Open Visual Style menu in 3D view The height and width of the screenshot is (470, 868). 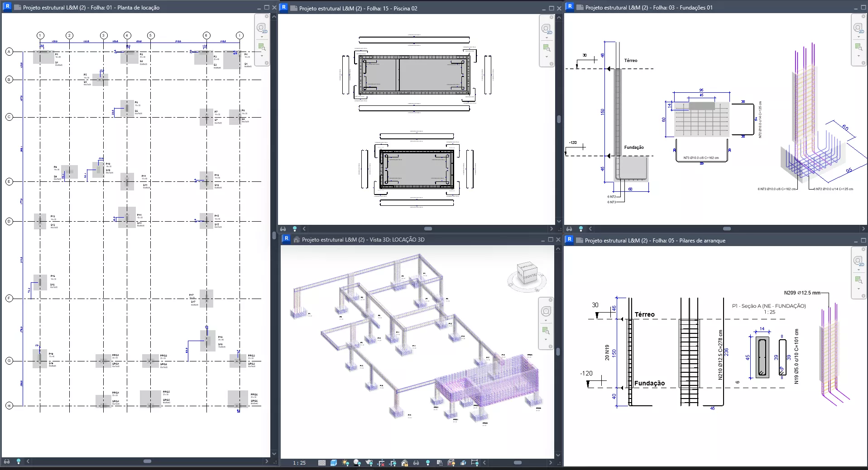coord(334,463)
